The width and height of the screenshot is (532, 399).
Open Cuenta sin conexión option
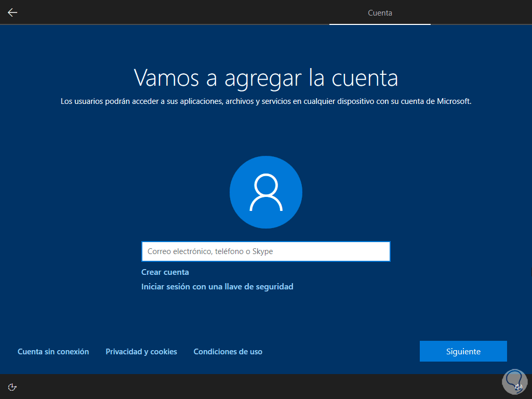pyautogui.click(x=53, y=351)
